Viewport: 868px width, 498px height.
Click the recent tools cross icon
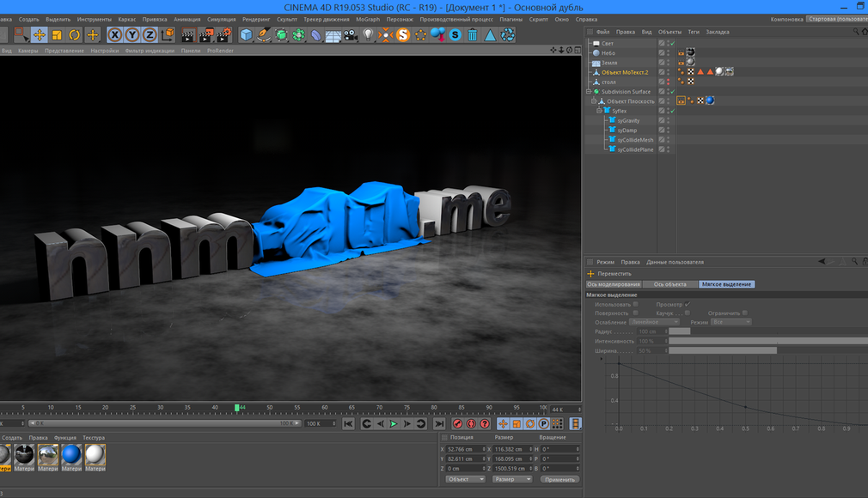[x=93, y=35]
